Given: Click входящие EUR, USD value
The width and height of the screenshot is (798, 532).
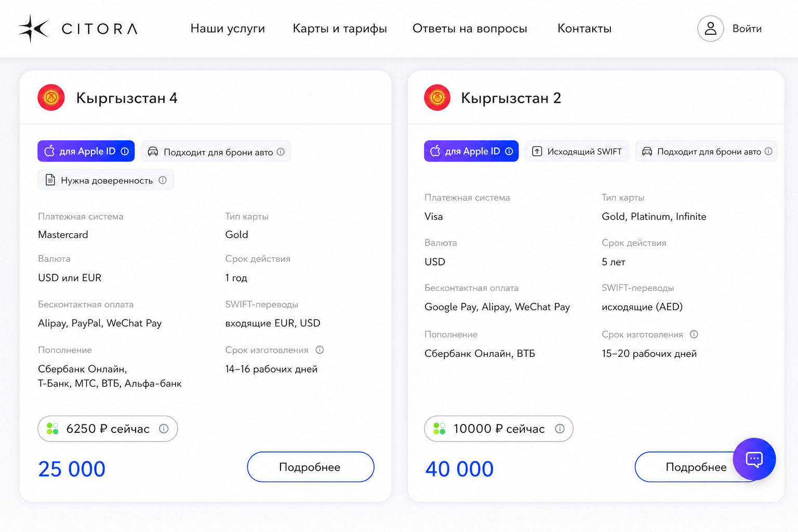Looking at the screenshot, I should (x=273, y=323).
